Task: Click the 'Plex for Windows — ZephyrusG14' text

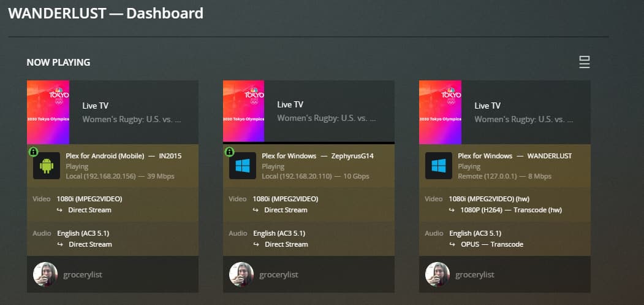Action: click(x=318, y=156)
